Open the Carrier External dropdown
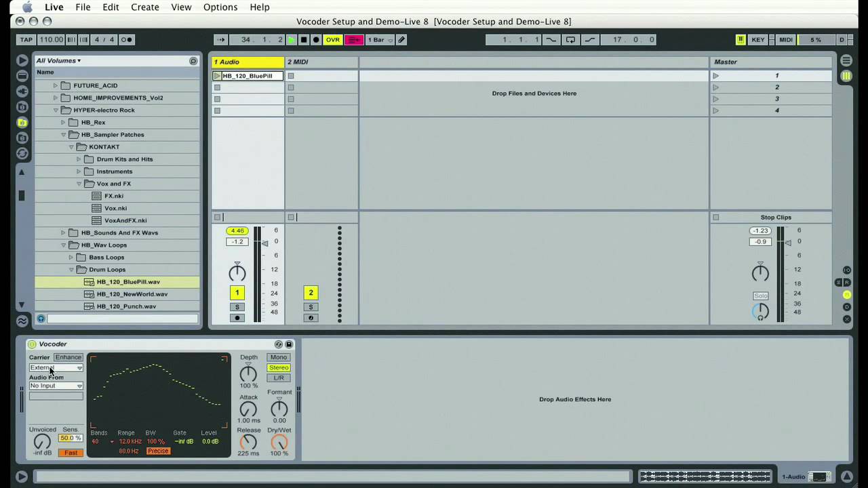 [56, 367]
